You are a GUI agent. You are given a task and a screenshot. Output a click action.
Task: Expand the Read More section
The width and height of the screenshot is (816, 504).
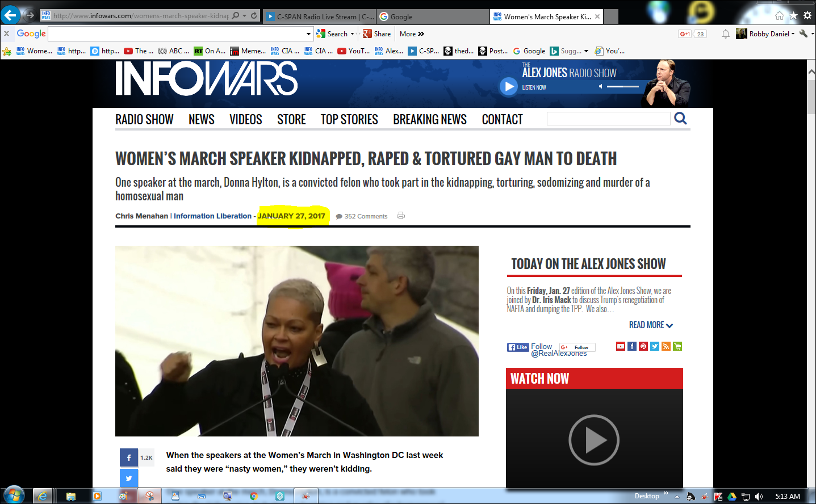pyautogui.click(x=651, y=325)
